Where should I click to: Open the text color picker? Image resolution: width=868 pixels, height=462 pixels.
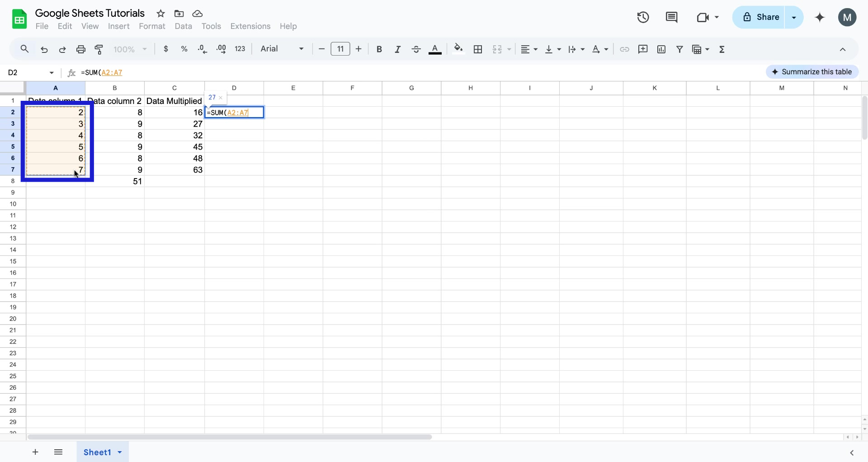coord(435,49)
